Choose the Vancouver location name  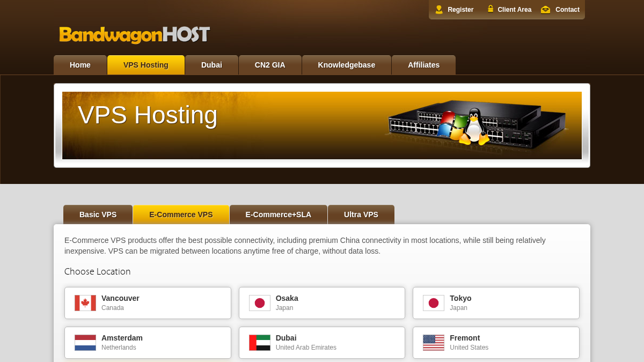click(120, 298)
